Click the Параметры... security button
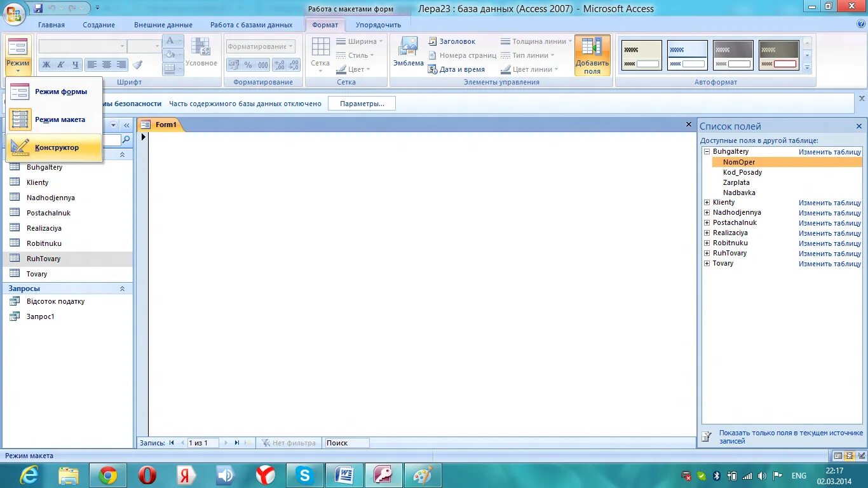 click(x=362, y=104)
